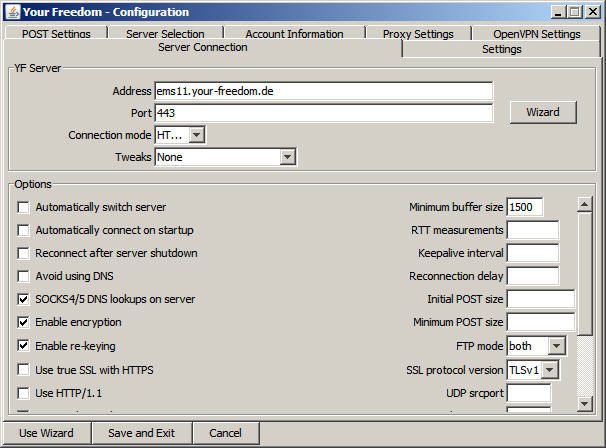Uncheck SOCKS4/5 DNS lookups on server
The height and width of the screenshot is (448, 606).
point(24,299)
